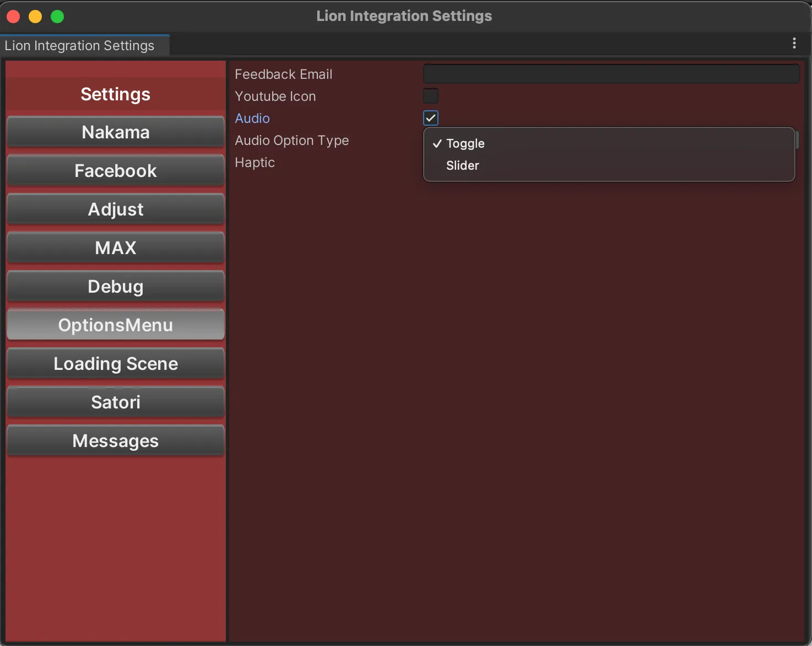
Task: Click the Audio Option Type label
Action: (x=292, y=141)
